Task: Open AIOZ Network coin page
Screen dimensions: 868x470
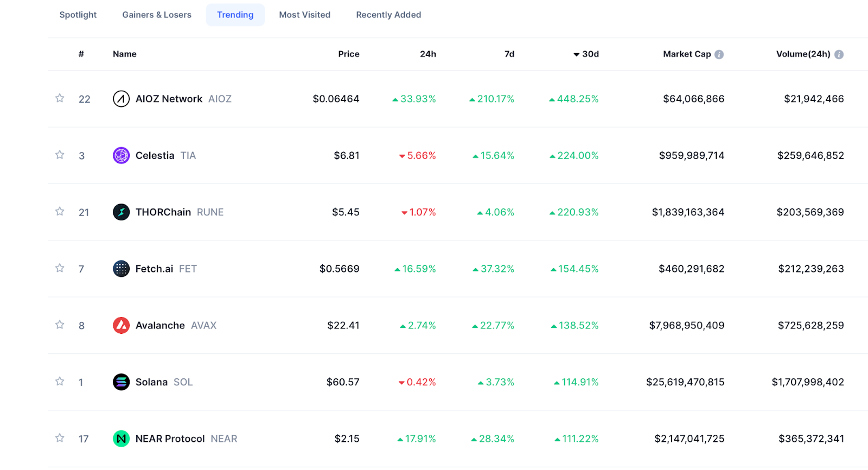Action: pyautogui.click(x=169, y=99)
